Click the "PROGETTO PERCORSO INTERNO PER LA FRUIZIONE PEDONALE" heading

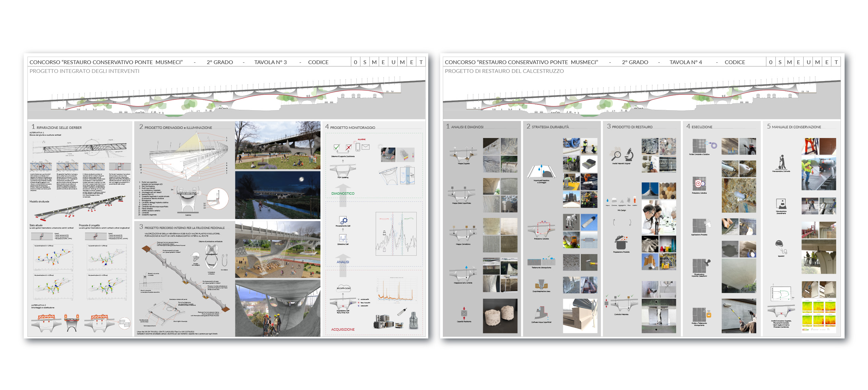point(184,228)
